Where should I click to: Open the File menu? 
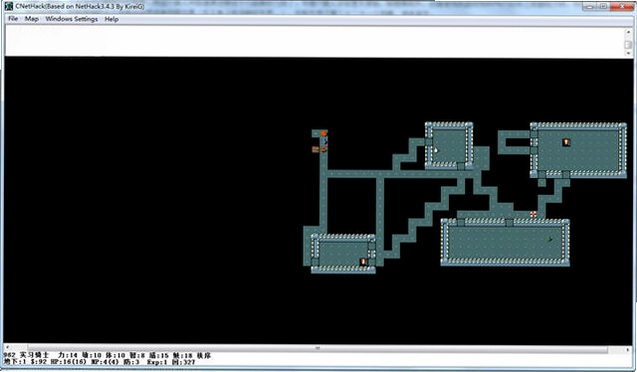13,19
